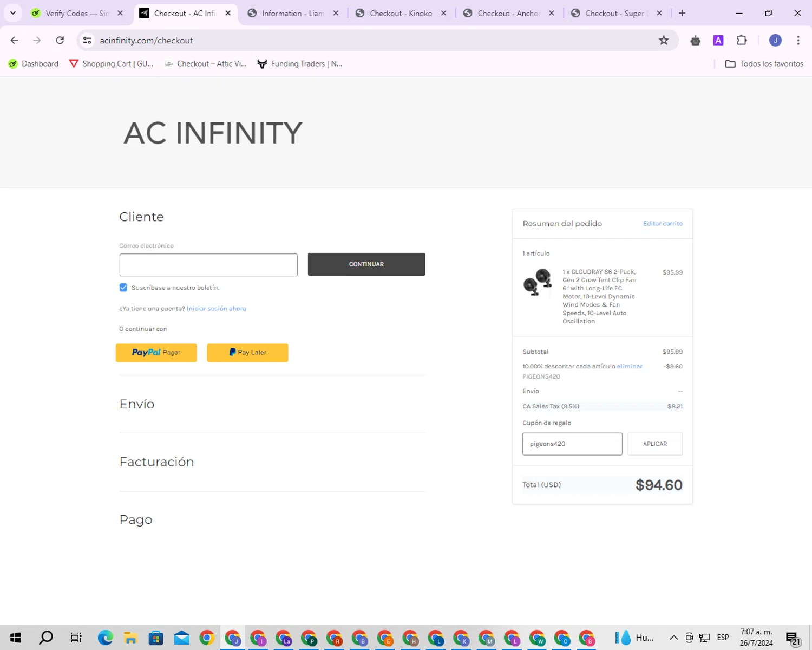Open Chrome window with 'W' profile badge
Screen dimensions: 812x650
tap(538, 638)
